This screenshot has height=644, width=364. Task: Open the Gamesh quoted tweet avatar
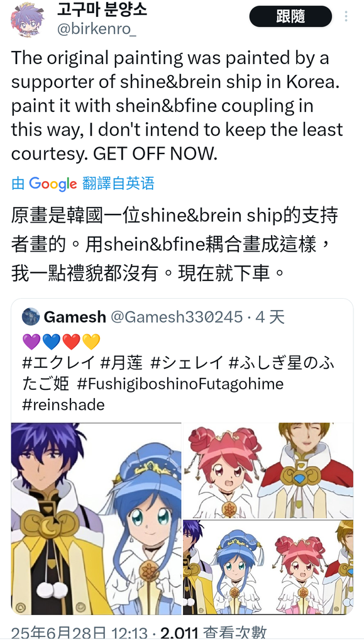pos(31,317)
